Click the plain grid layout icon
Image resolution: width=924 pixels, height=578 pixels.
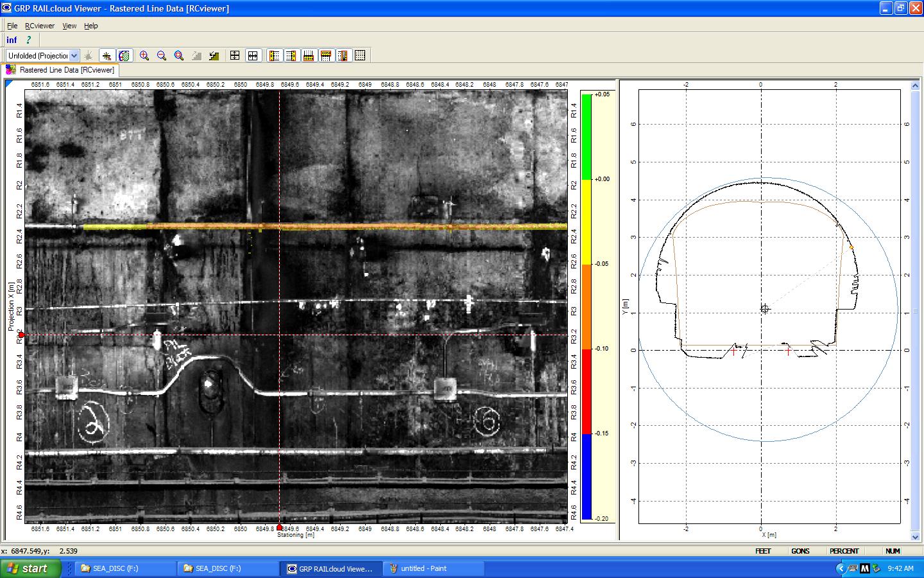click(360, 56)
